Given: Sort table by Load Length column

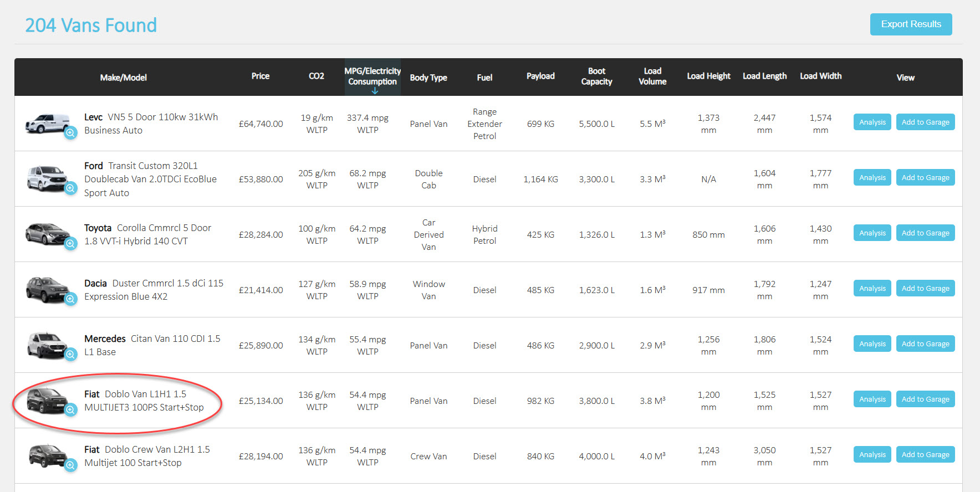Looking at the screenshot, I should (x=764, y=76).
